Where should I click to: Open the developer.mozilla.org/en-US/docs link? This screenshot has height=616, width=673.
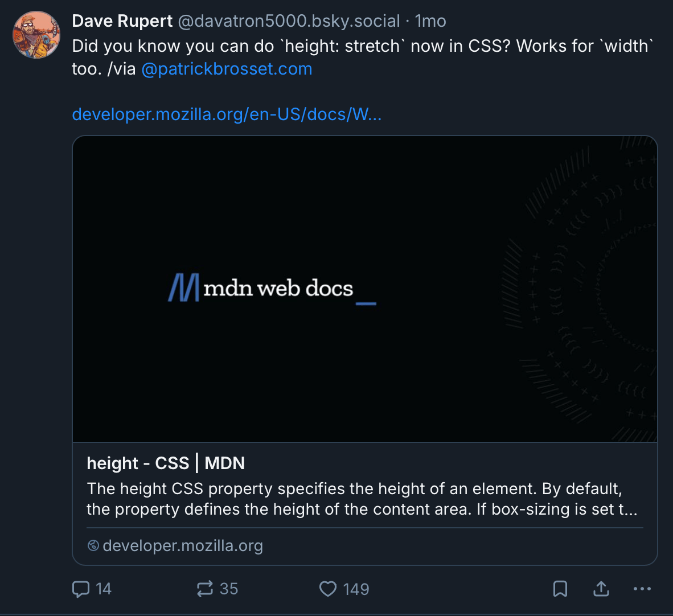tap(227, 114)
